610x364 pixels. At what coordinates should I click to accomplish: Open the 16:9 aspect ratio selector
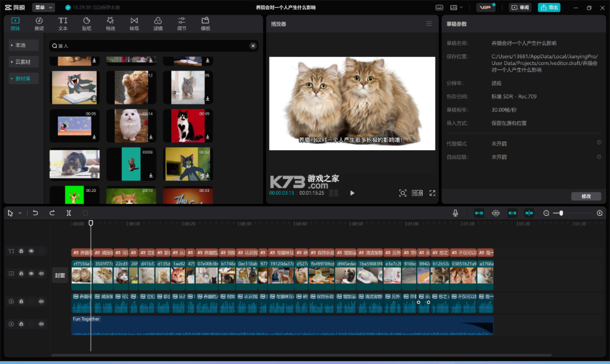coord(417,193)
